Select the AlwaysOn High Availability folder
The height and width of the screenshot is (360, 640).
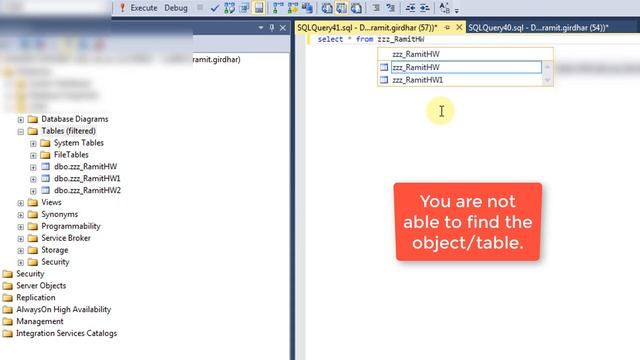click(63, 309)
